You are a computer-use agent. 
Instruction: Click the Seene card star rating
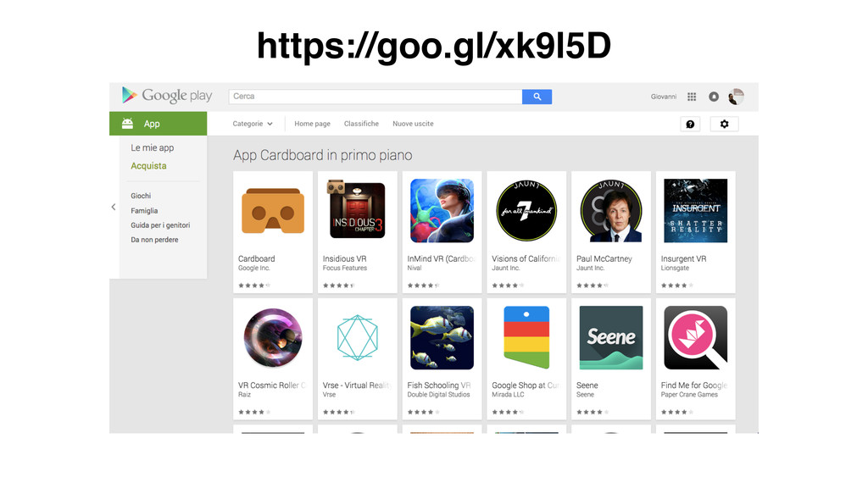click(x=593, y=413)
